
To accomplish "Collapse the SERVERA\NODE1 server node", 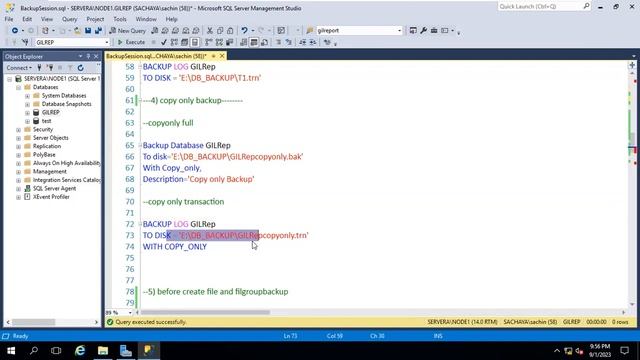I will pyautogui.click(x=9, y=79).
